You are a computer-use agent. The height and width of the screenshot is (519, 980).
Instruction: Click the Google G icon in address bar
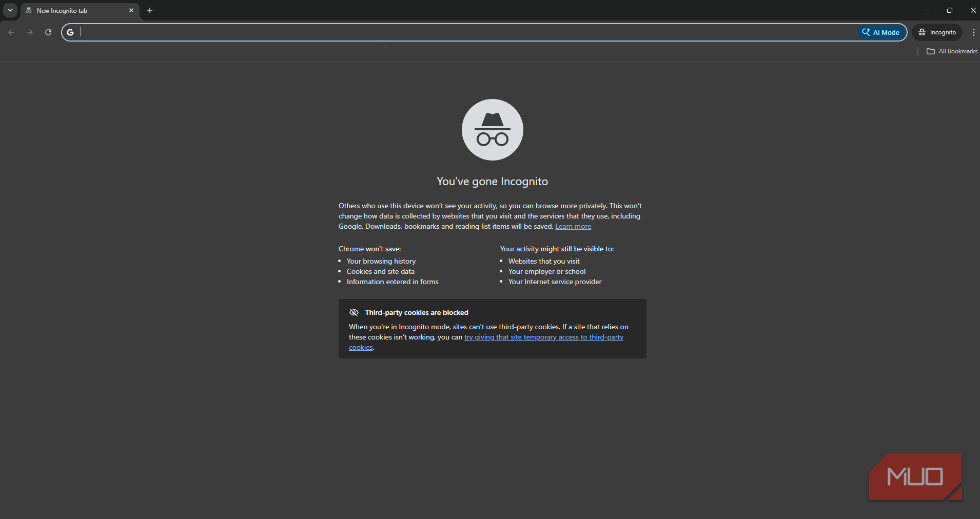pos(70,32)
